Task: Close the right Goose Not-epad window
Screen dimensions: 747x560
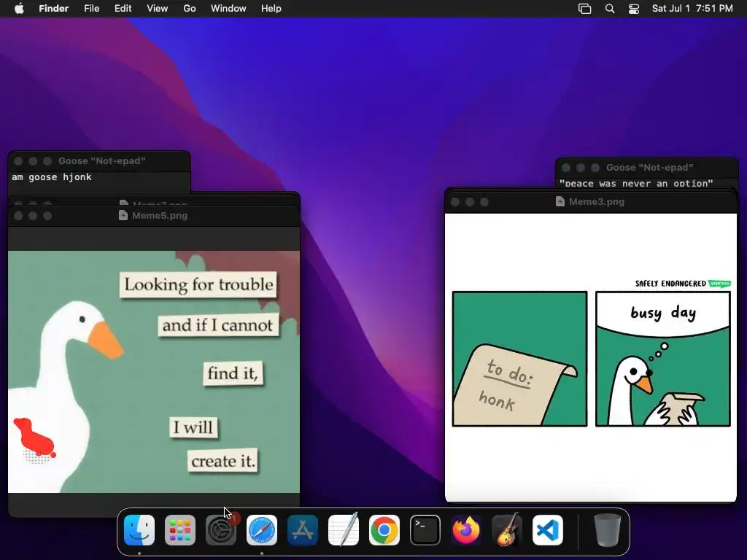Action: 566,168
